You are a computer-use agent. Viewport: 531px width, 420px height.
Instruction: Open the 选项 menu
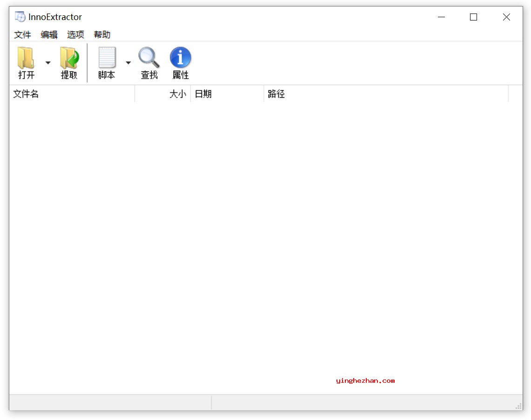[x=75, y=34]
